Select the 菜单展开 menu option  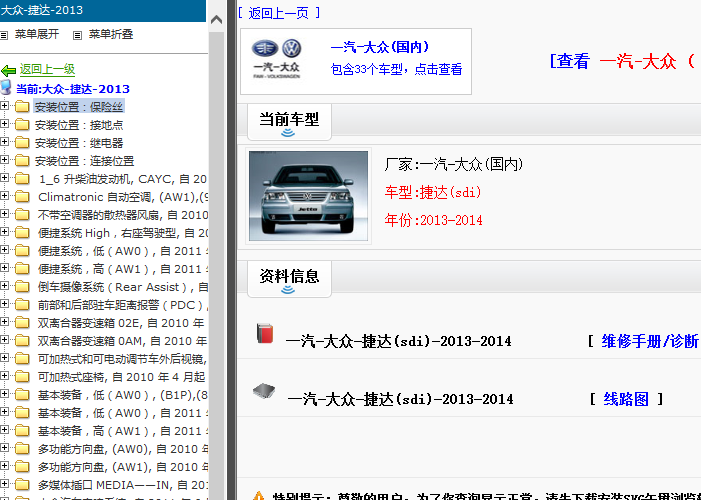click(x=37, y=34)
